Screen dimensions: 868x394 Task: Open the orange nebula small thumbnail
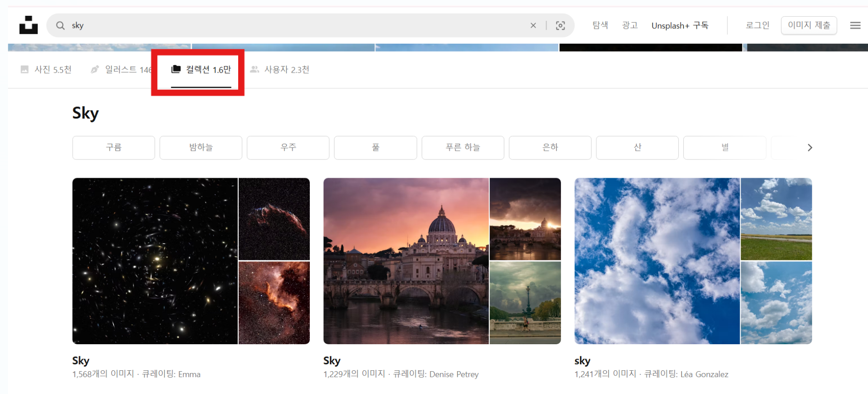tap(274, 303)
